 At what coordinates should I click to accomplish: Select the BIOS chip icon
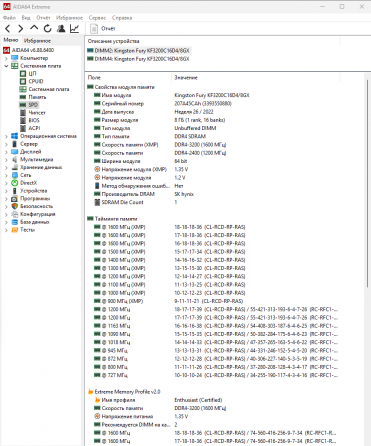23,120
